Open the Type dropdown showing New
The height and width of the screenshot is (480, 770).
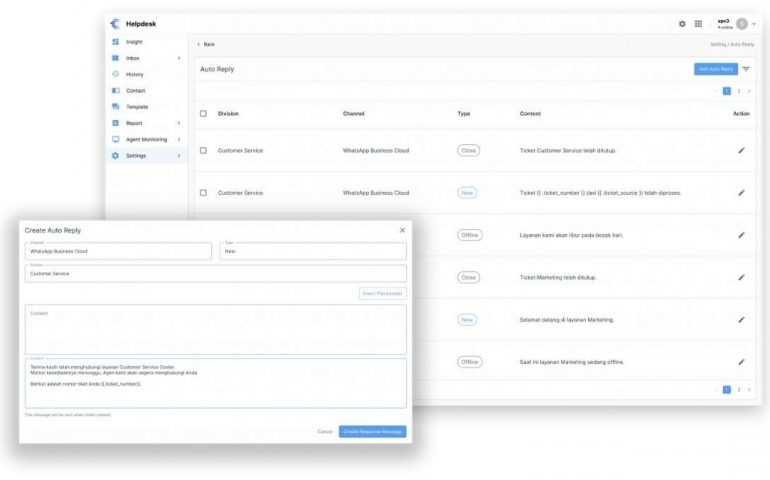click(312, 252)
